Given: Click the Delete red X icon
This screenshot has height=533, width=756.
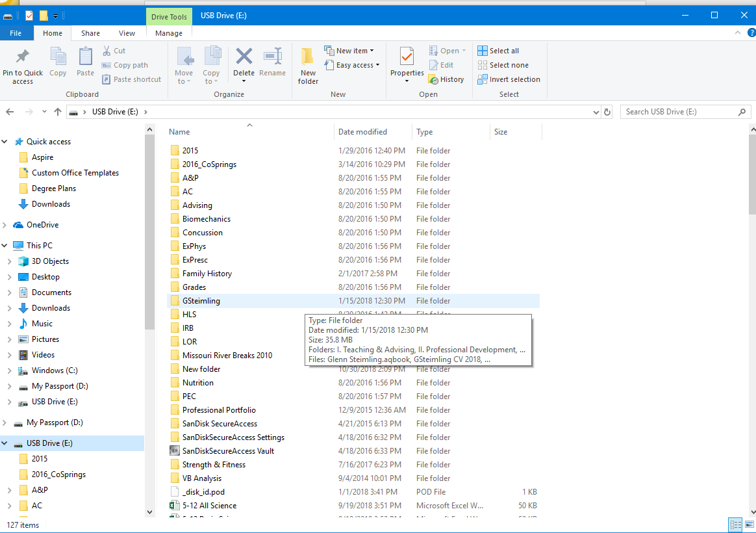Looking at the screenshot, I should [x=244, y=57].
